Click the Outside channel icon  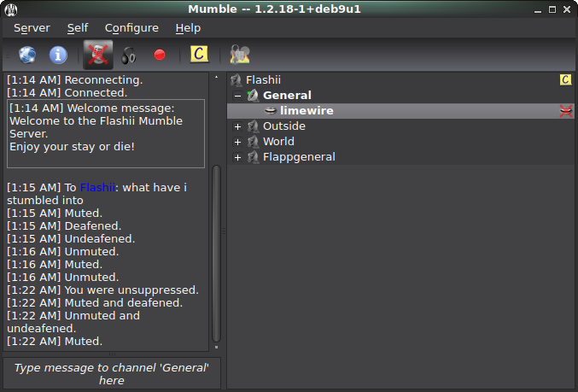[x=253, y=126]
